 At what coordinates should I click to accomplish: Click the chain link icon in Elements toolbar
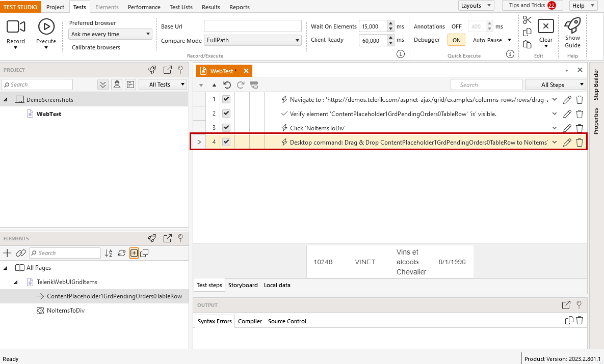pos(20,253)
